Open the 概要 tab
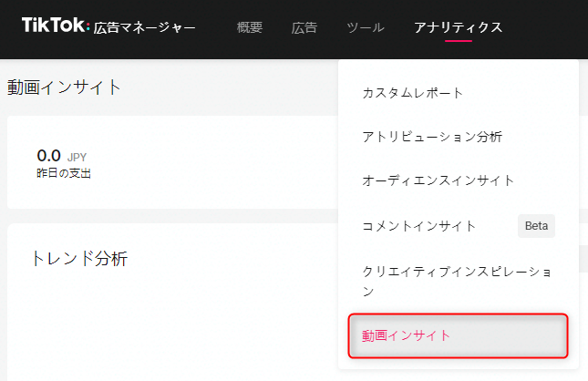This screenshot has height=381, width=588. tap(250, 27)
